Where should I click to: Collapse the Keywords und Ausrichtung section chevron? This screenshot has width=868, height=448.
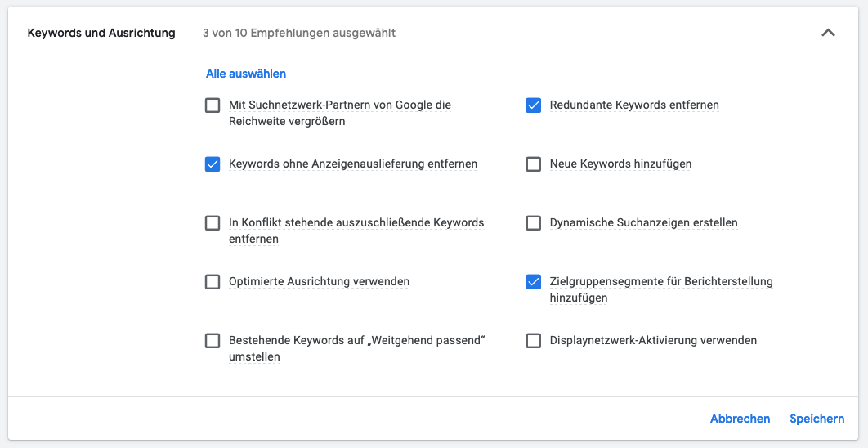point(828,34)
